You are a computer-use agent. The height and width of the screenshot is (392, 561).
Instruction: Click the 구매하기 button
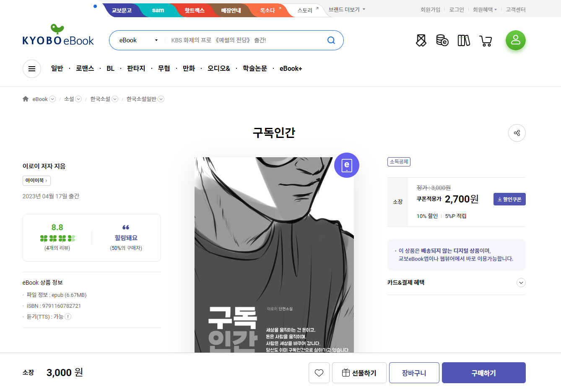[484, 373]
